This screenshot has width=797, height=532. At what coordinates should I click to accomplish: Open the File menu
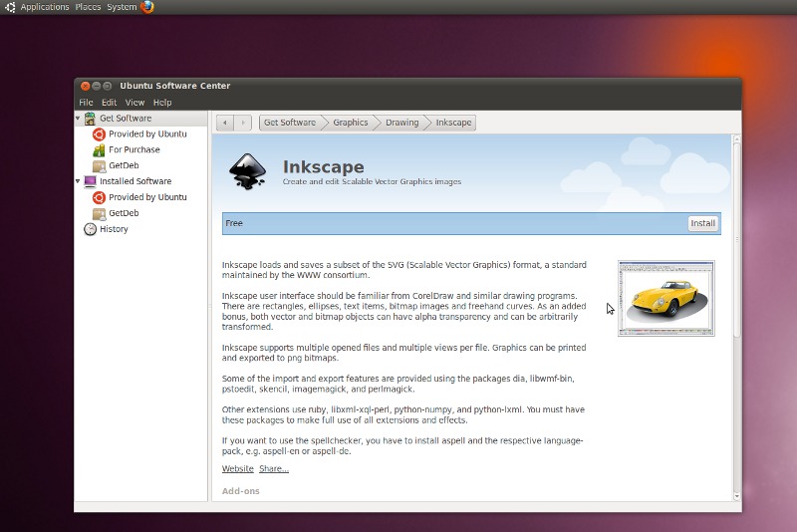[86, 103]
